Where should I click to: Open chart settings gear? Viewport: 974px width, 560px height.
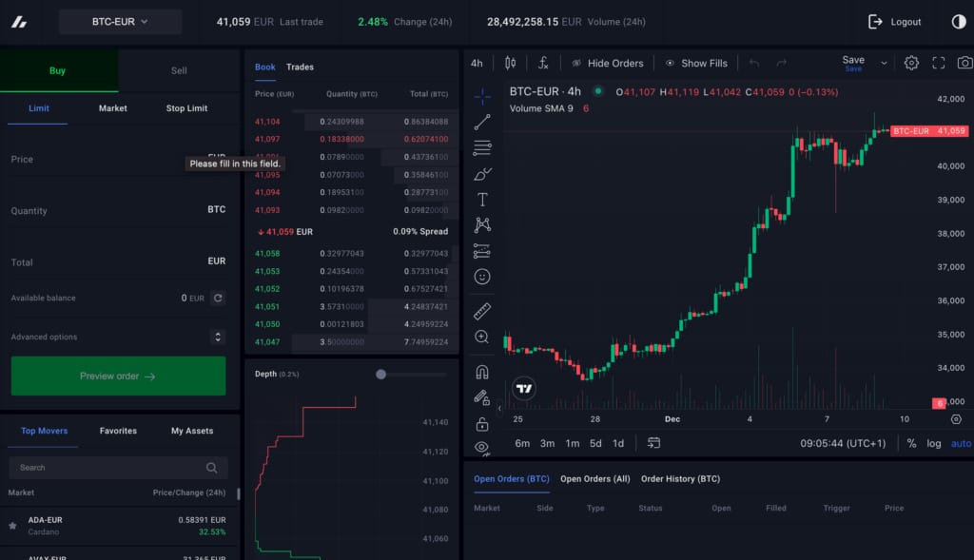(x=911, y=63)
